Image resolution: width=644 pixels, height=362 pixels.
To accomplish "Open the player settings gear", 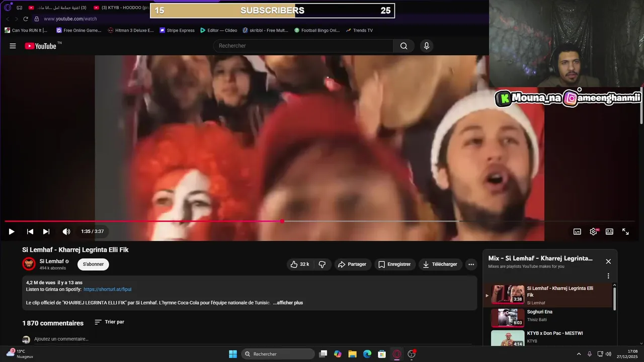I will click(x=593, y=231).
